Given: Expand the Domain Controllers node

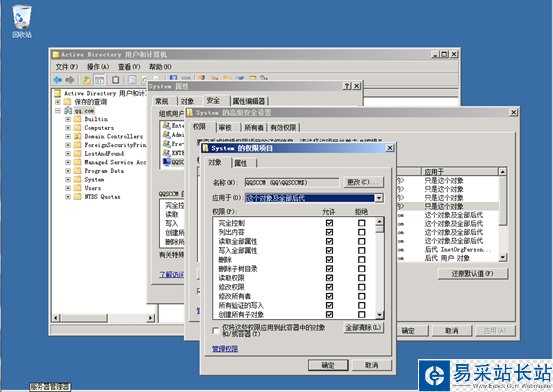Looking at the screenshot, I should point(68,136).
